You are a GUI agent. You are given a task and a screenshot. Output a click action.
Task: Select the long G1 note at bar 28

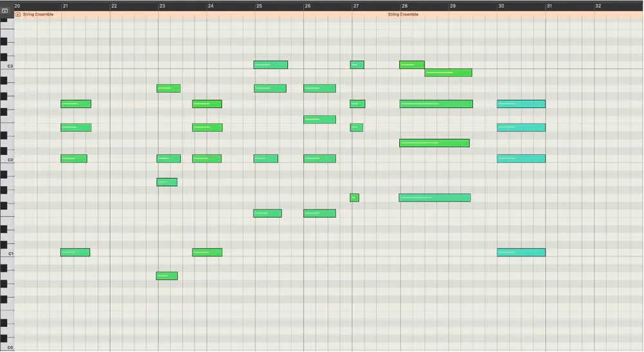point(435,198)
